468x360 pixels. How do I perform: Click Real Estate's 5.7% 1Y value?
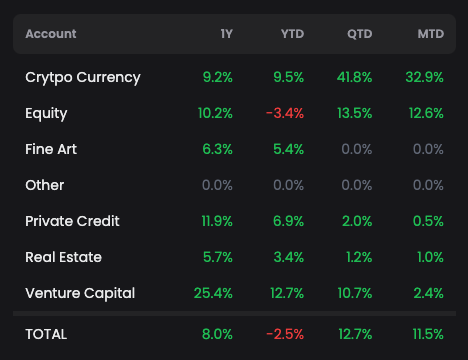(218, 257)
